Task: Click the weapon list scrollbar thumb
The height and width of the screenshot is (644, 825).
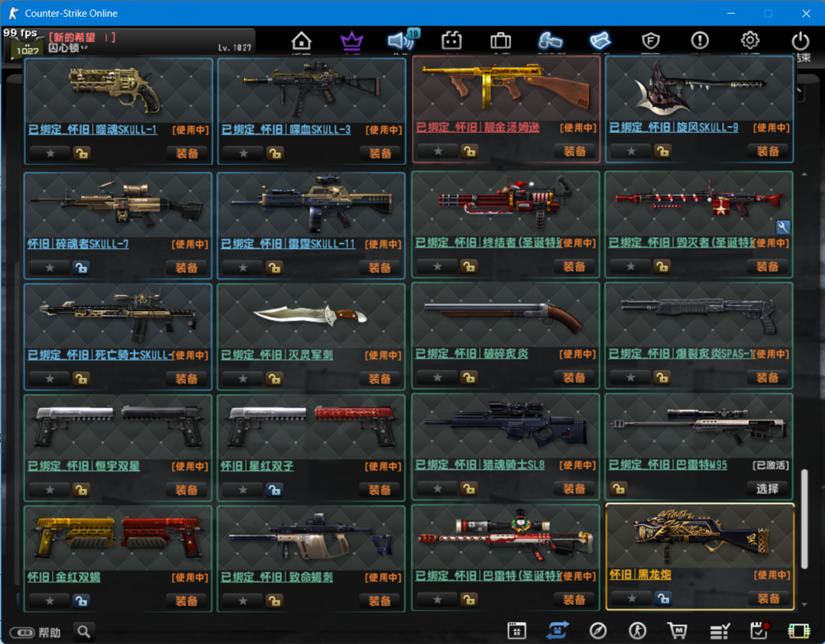Action: [x=804, y=519]
